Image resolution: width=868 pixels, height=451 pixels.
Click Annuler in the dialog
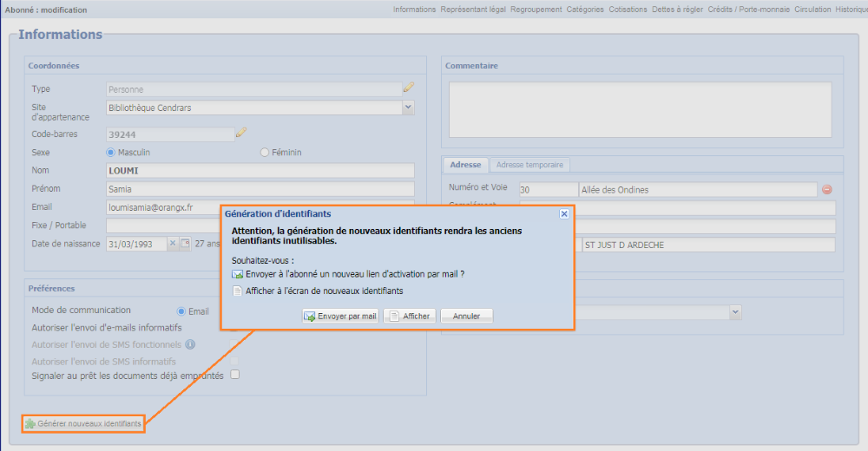466,317
